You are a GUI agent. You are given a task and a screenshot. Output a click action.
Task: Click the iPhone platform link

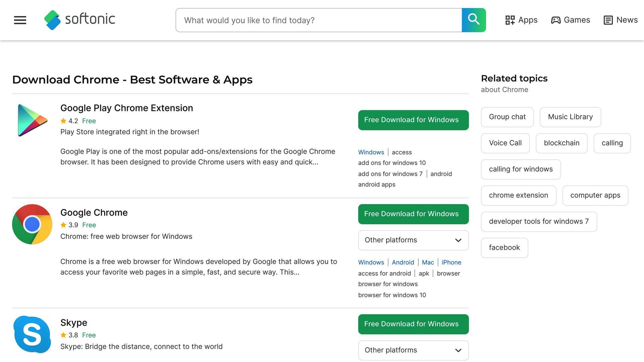pyautogui.click(x=451, y=262)
